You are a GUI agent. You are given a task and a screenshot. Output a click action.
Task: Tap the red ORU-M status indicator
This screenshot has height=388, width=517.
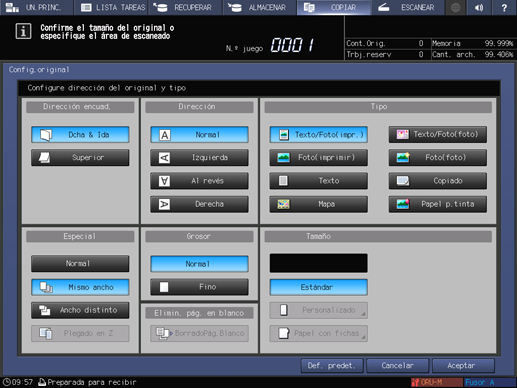[x=437, y=382]
